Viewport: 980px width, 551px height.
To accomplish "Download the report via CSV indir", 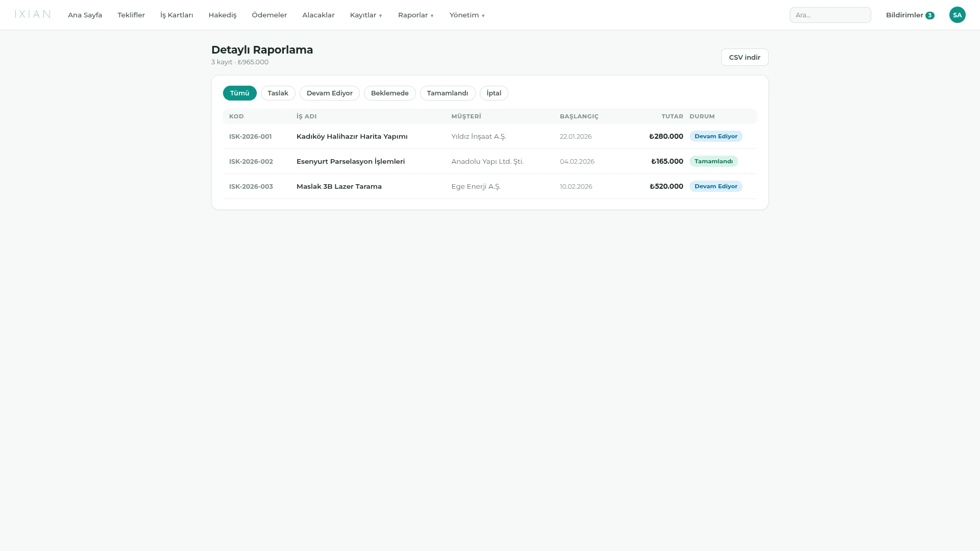I will [744, 57].
